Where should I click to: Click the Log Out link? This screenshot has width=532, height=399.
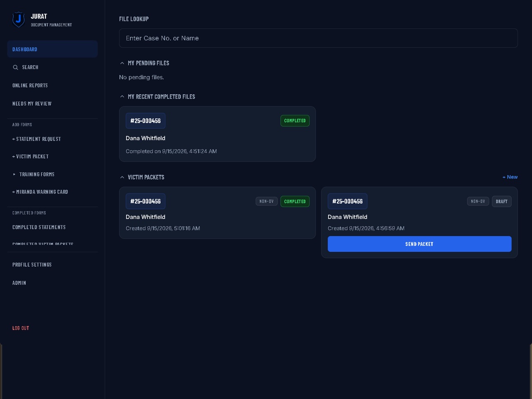(x=21, y=328)
